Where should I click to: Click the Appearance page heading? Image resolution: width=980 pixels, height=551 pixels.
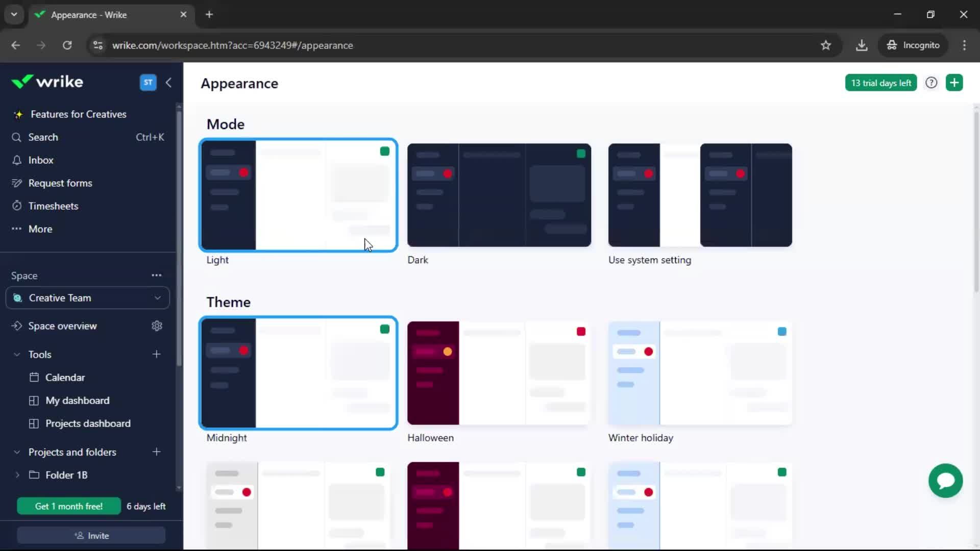(x=239, y=84)
